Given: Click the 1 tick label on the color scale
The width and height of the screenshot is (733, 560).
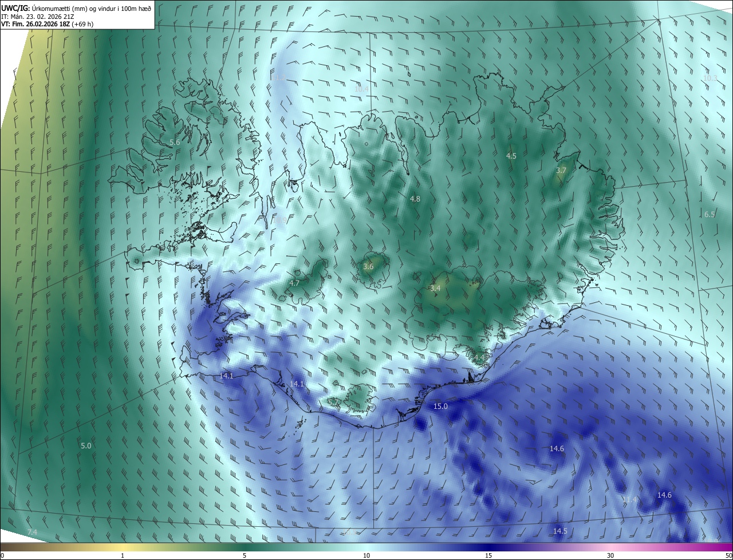Looking at the screenshot, I should (x=123, y=555).
